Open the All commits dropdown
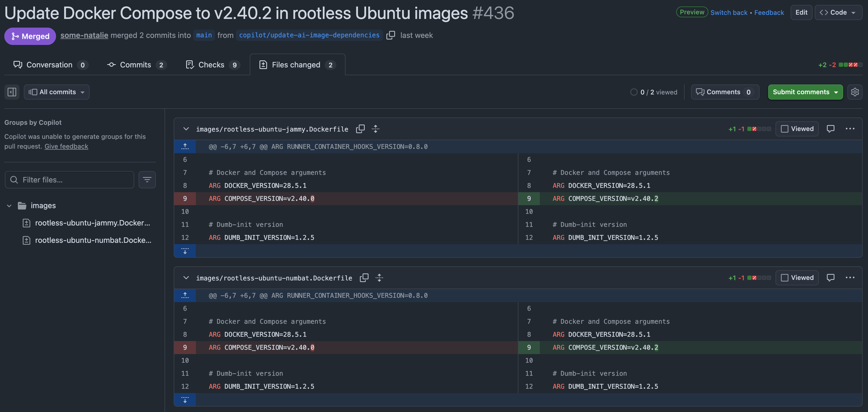Screen dimensions: 868x412 [57, 92]
